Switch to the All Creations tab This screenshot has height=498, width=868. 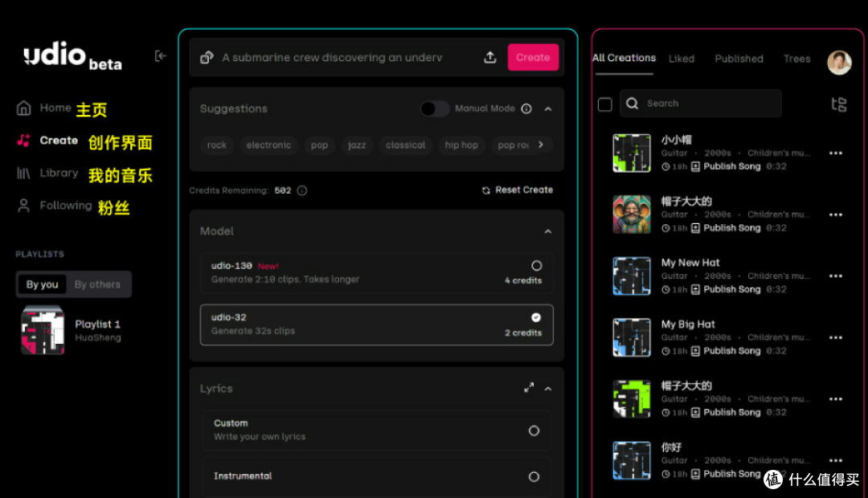pos(624,58)
